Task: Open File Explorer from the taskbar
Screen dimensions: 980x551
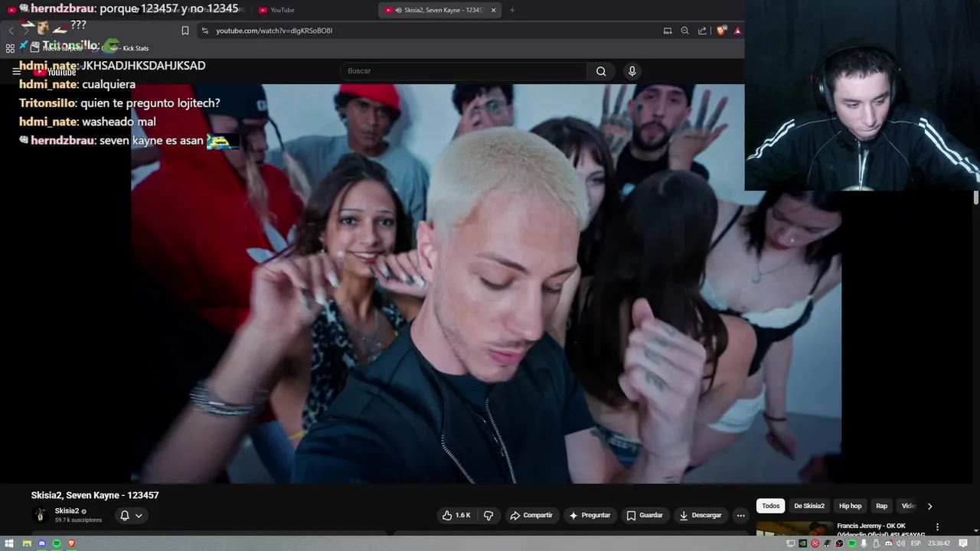Action: coord(27,543)
